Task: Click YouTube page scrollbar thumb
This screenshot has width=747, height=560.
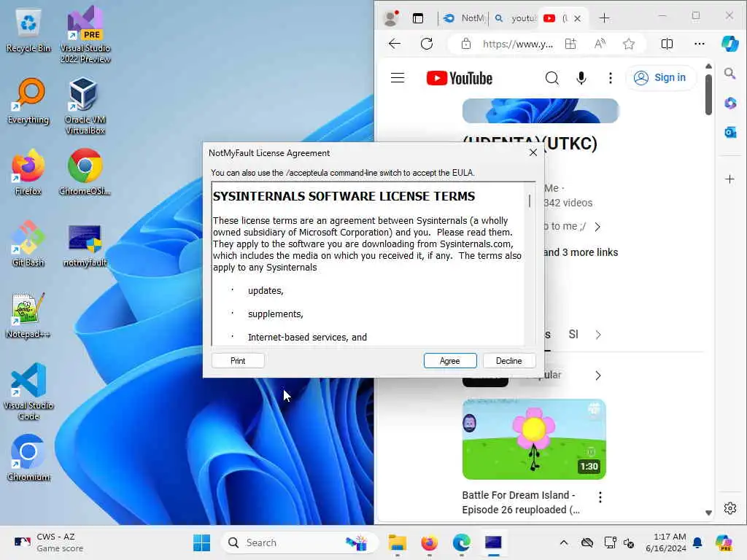Action: tap(708, 94)
